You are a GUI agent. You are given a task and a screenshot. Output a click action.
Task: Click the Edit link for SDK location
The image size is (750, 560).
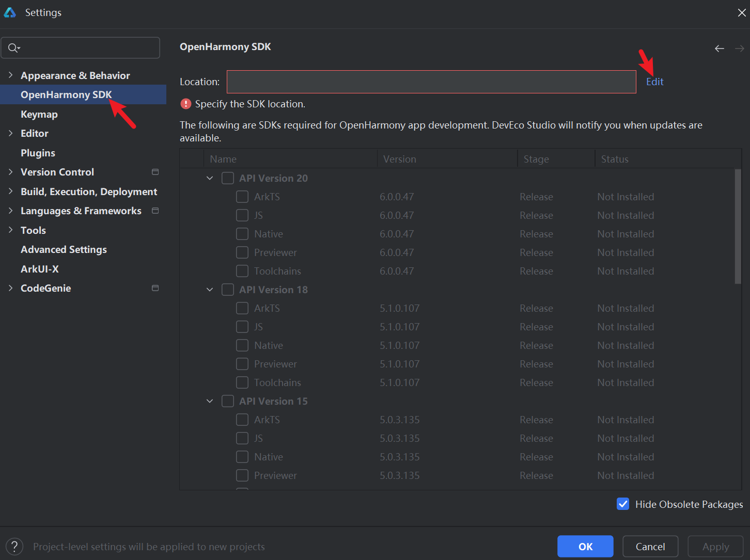coord(654,82)
